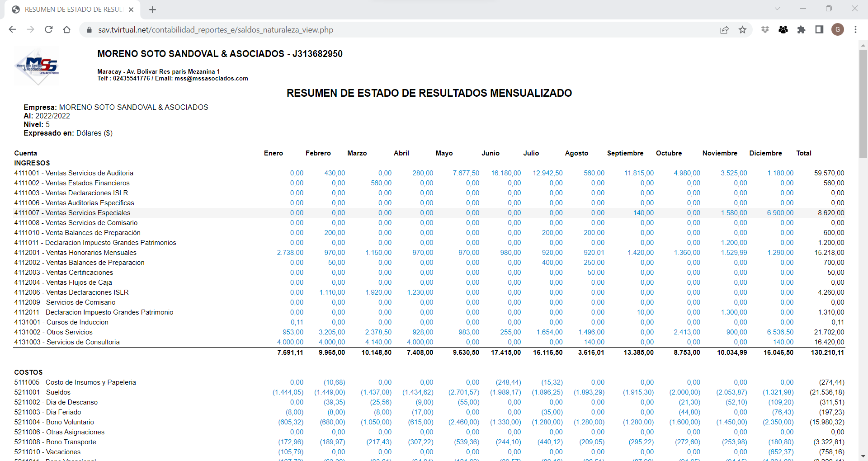Viewport: 868px width, 461px height.
Task: Open Chrome three-dot menu
Action: pyautogui.click(x=855, y=29)
